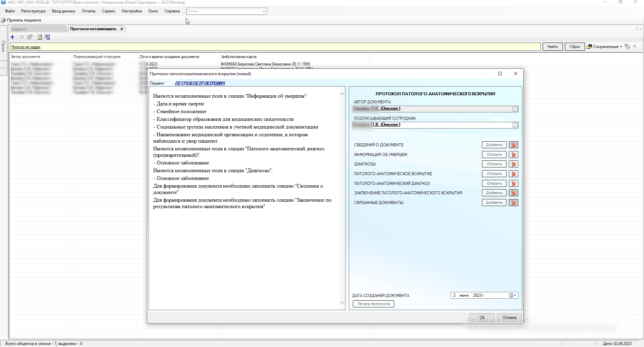Open the Отчеты menu

tap(89, 11)
